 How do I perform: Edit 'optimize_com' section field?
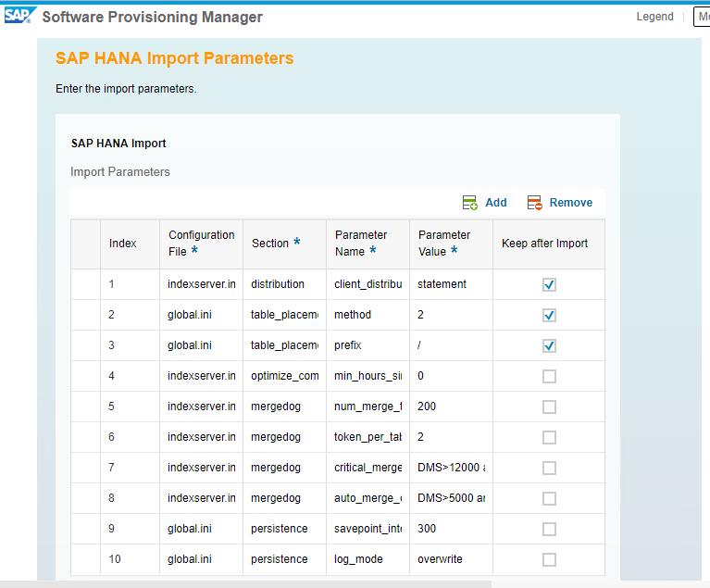pyautogui.click(x=284, y=376)
